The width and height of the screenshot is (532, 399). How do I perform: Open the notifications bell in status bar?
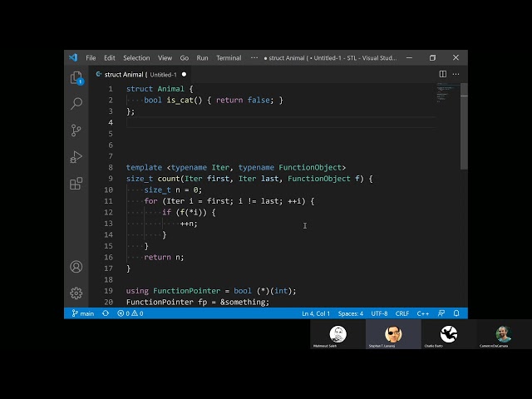pos(456,313)
